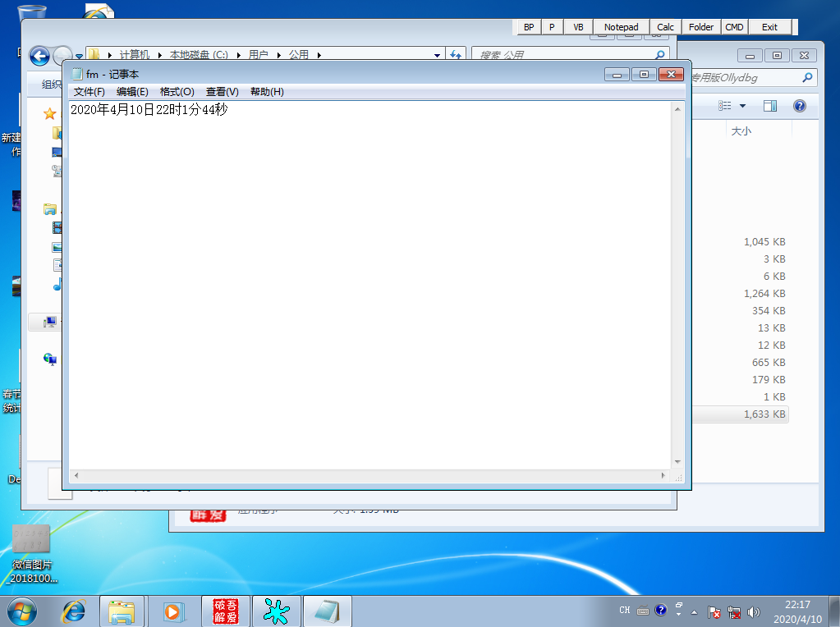
Task: Click the red 吾爱破解 taskbar icon
Action: [x=226, y=611]
